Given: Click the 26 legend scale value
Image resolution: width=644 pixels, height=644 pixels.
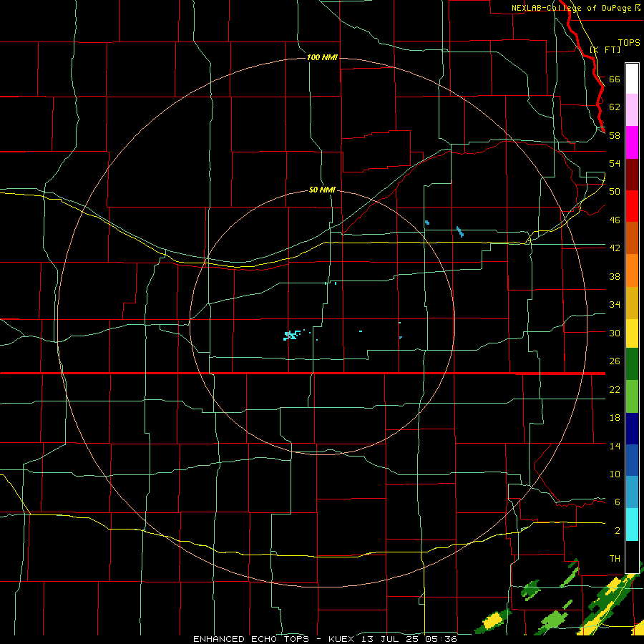Looking at the screenshot, I should 615,361.
